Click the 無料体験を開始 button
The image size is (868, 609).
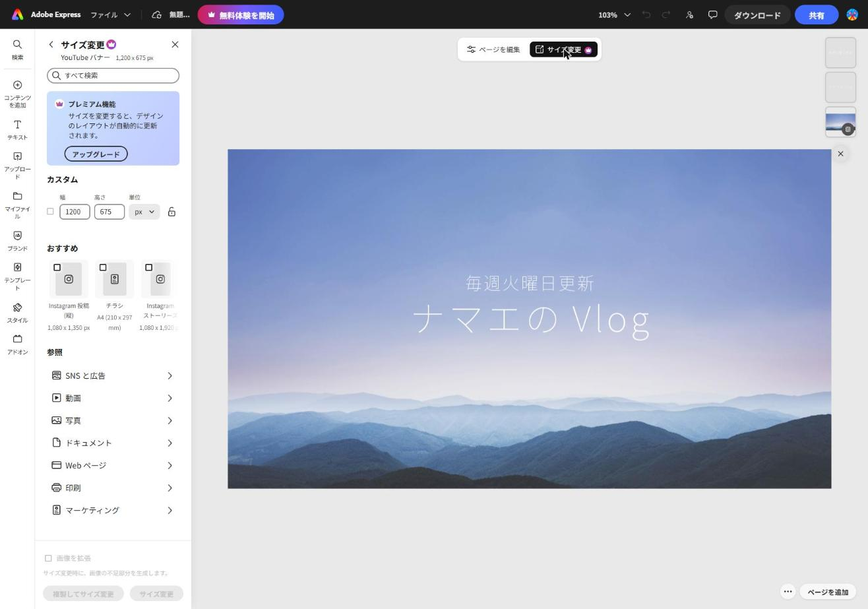[x=241, y=15]
